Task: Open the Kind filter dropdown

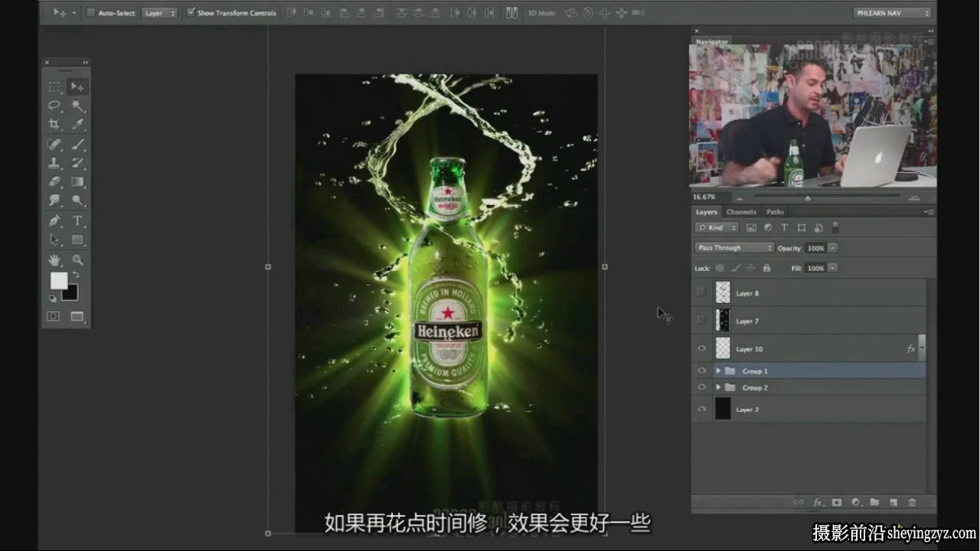Action: (x=717, y=227)
